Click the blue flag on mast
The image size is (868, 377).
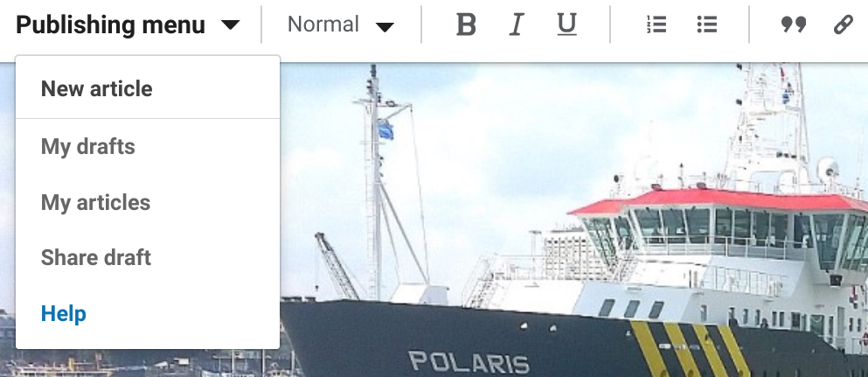point(385,130)
